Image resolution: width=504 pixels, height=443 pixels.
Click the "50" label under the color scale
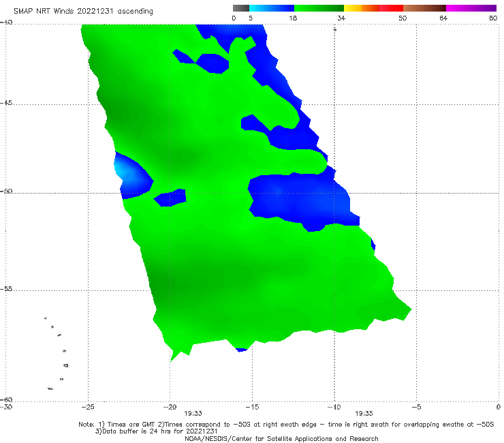pos(403,18)
